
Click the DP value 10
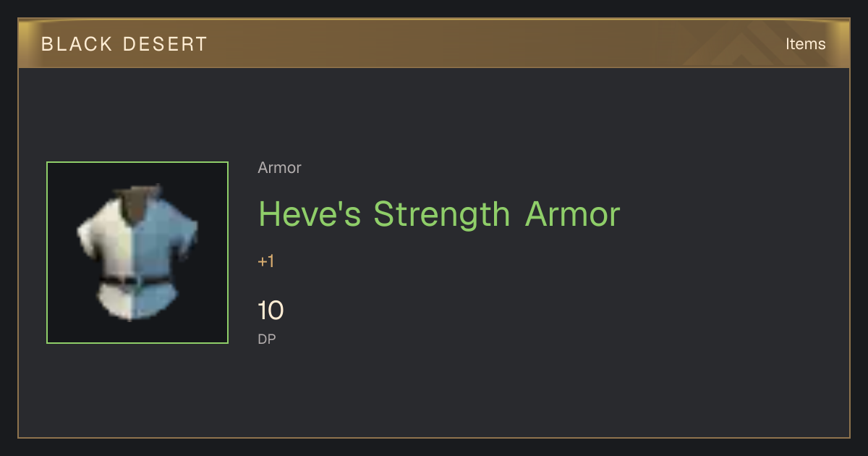click(x=271, y=311)
